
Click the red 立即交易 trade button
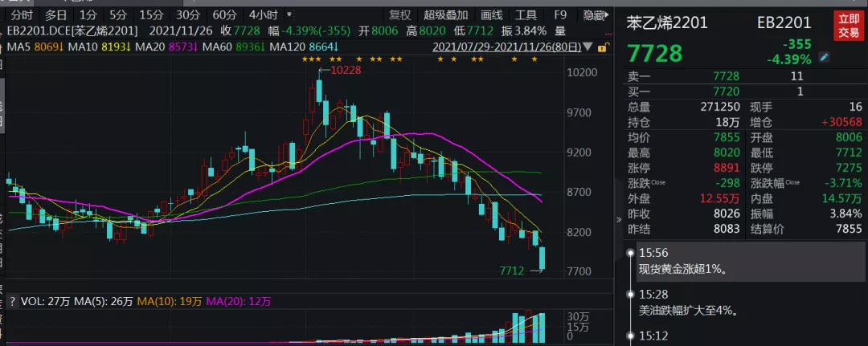(848, 27)
